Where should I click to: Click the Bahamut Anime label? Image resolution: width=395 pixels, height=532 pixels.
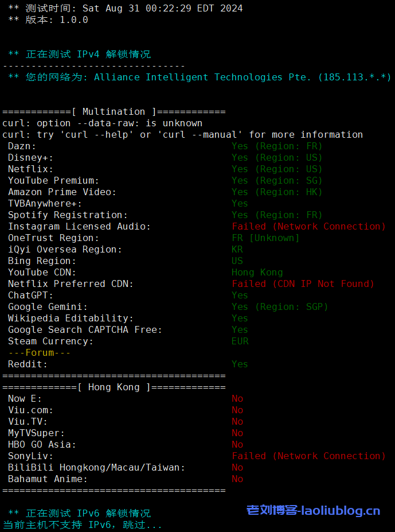[48, 479]
